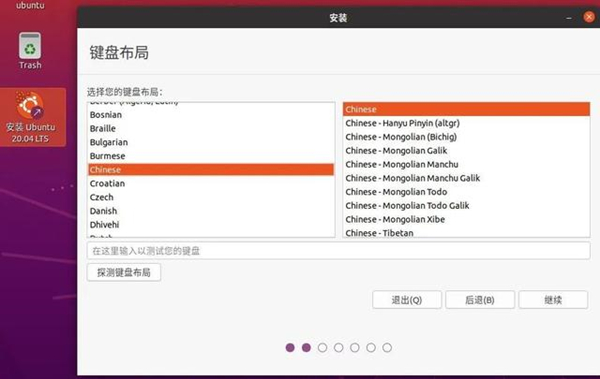600x379 pixels.
Task: Choose Chinese - Mongolian Todo variant
Action: (466, 192)
